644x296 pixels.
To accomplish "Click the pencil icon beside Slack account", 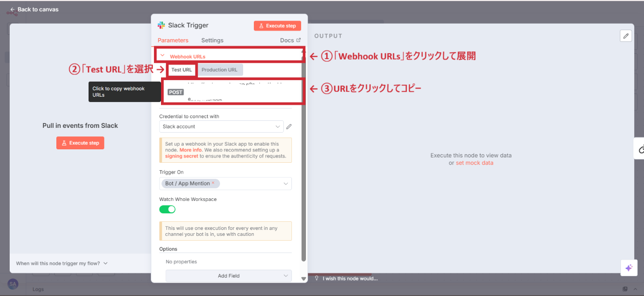I will 289,127.
